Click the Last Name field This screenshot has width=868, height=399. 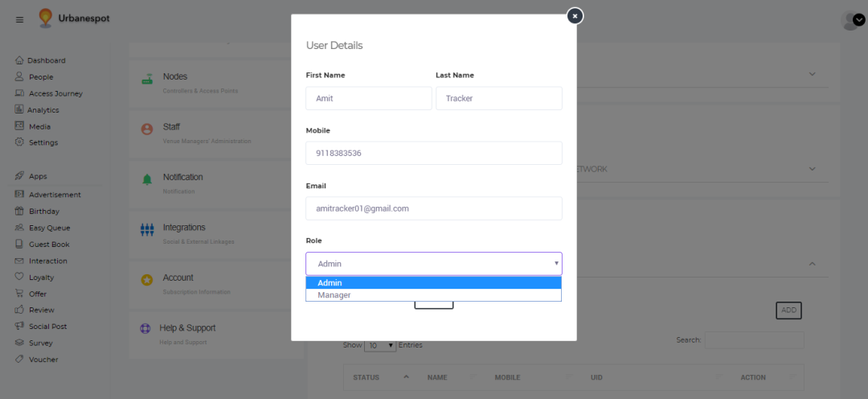click(499, 98)
